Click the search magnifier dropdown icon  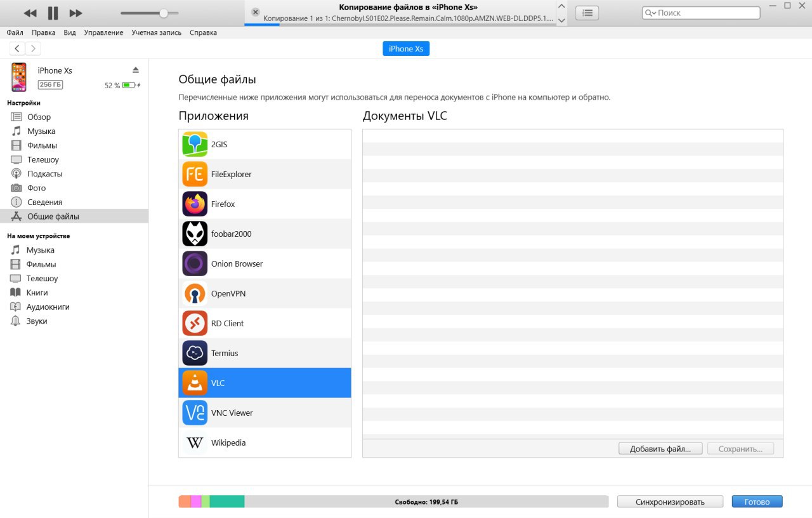click(650, 13)
